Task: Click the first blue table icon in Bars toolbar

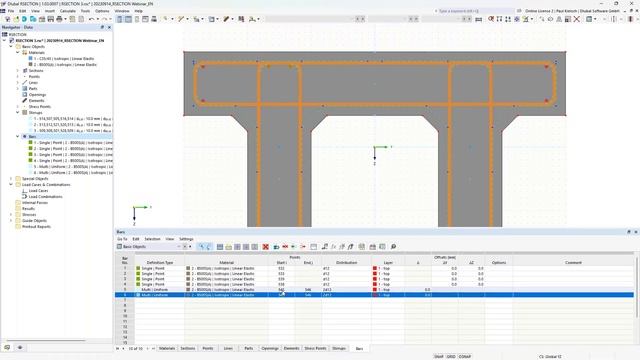Action: 220,247
